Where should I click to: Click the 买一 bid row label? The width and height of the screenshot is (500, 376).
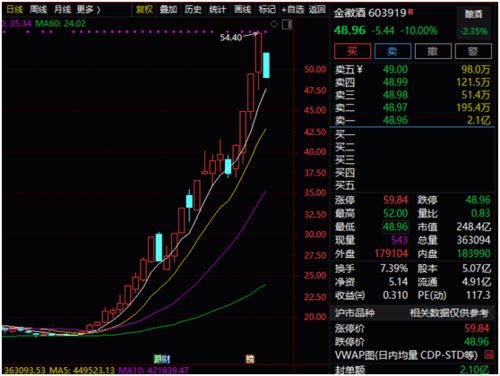point(345,134)
